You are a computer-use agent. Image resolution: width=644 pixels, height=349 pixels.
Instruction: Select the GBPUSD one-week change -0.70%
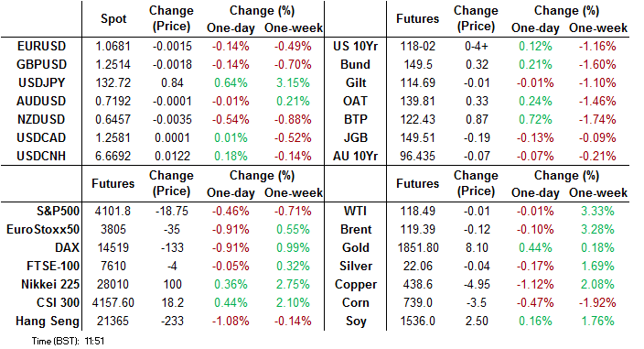[x=293, y=64]
